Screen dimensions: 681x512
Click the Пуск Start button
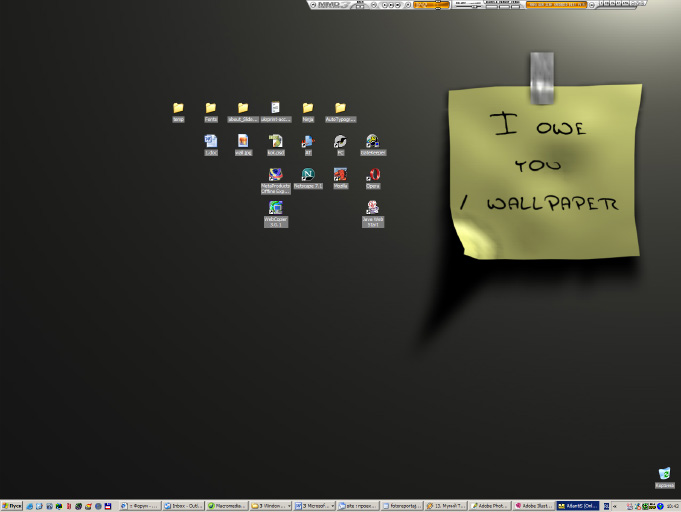[x=11, y=506]
